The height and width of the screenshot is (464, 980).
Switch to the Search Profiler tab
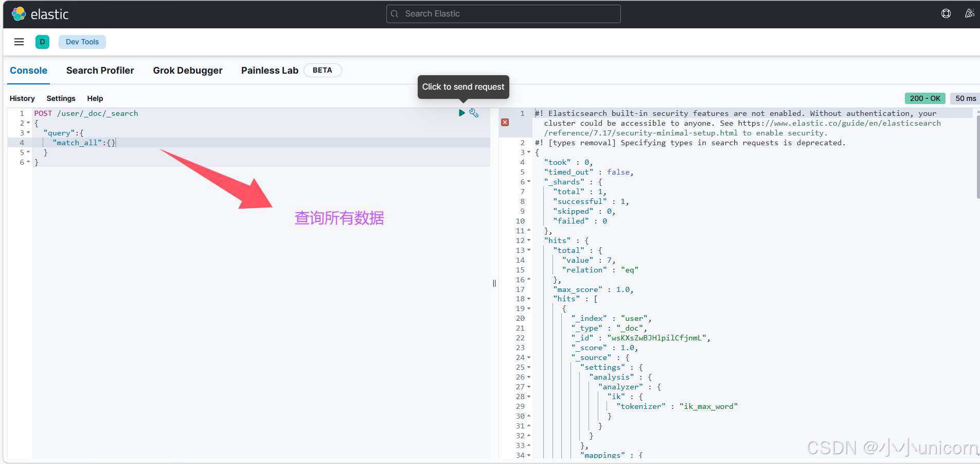[100, 71]
